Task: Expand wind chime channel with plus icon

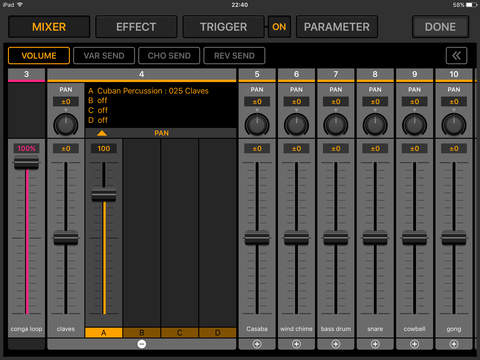Action: pos(296,344)
